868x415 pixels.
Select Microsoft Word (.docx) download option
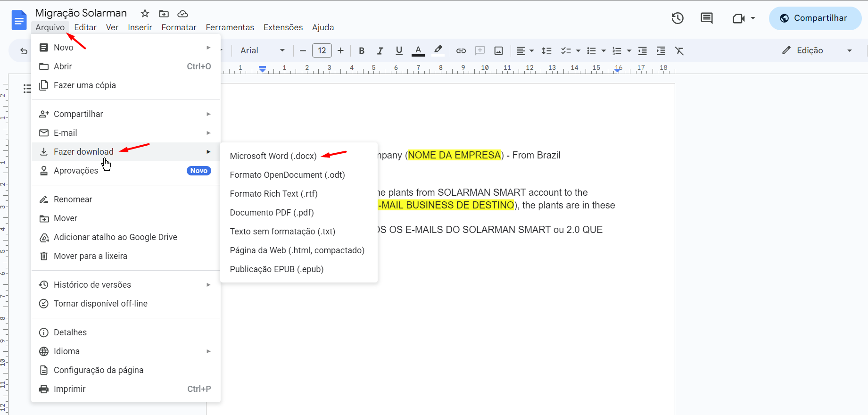point(273,156)
